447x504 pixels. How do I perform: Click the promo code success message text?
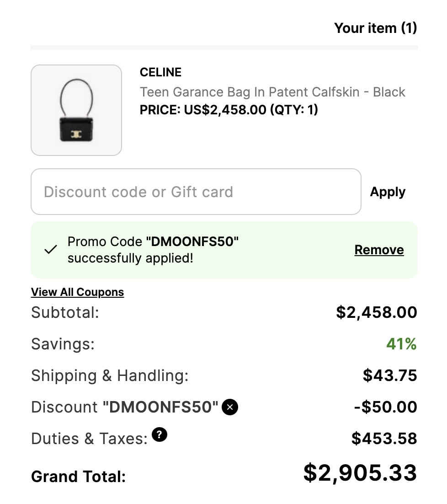153,250
